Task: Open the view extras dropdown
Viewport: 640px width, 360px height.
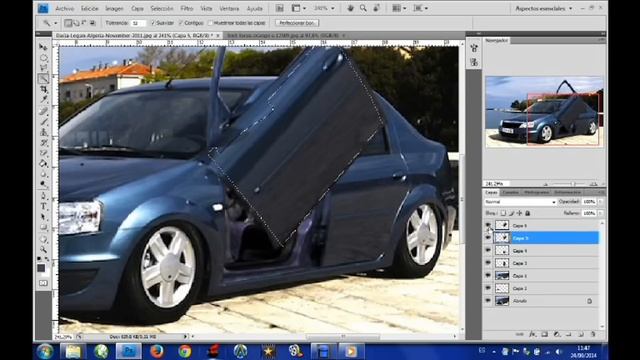Action: coord(299,8)
